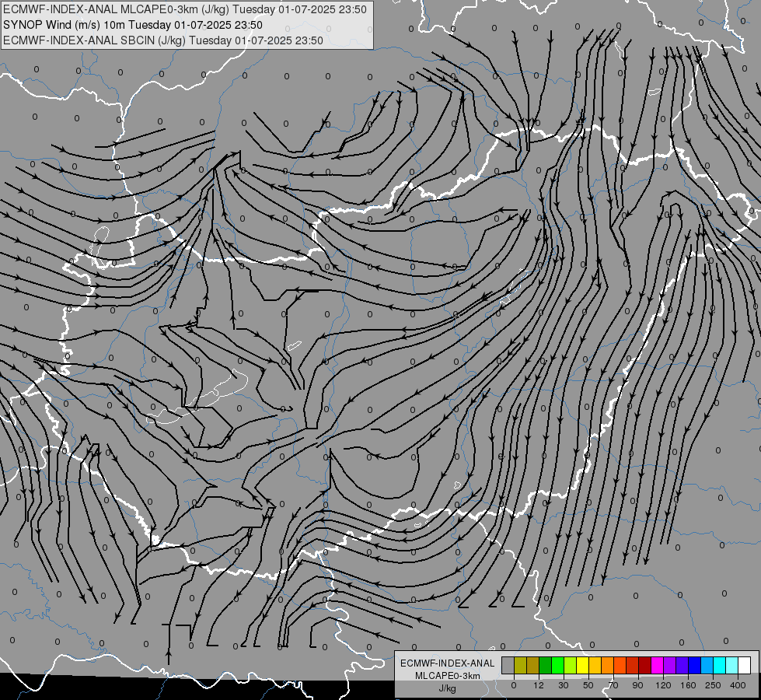The height and width of the screenshot is (700, 761).
Task: Click the dark red legend swatch
Action: point(645,665)
